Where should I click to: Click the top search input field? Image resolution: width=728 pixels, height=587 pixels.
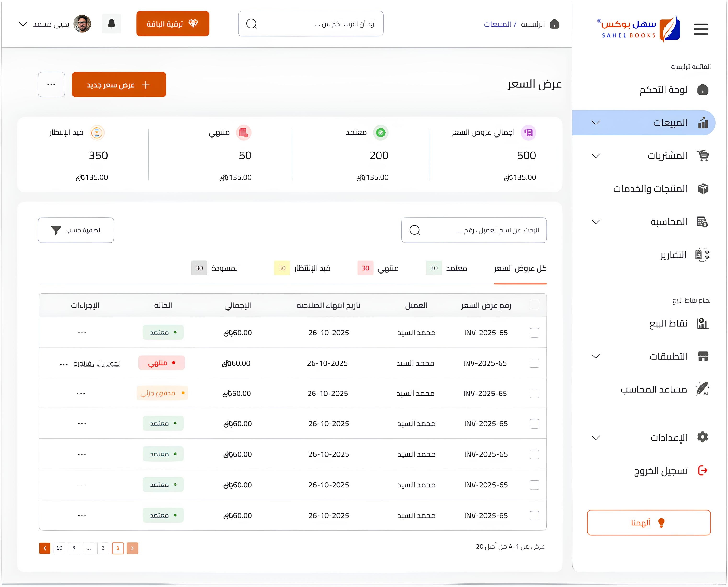click(x=311, y=24)
